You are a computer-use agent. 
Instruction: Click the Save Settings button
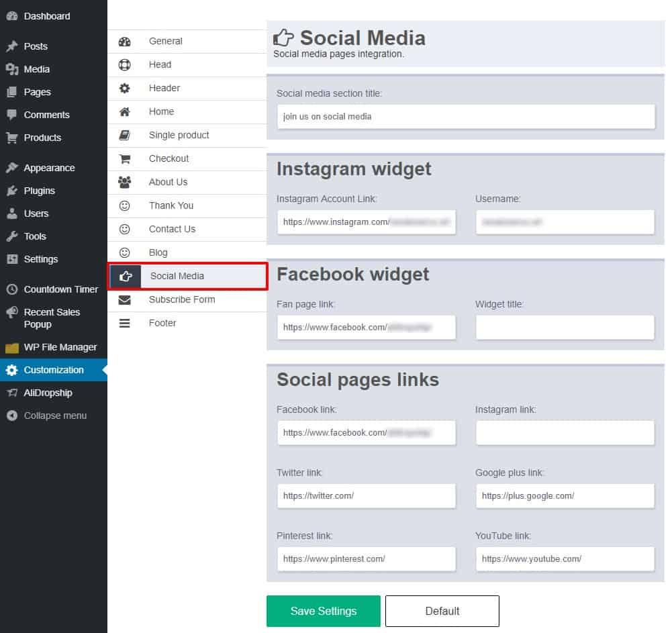pos(323,611)
